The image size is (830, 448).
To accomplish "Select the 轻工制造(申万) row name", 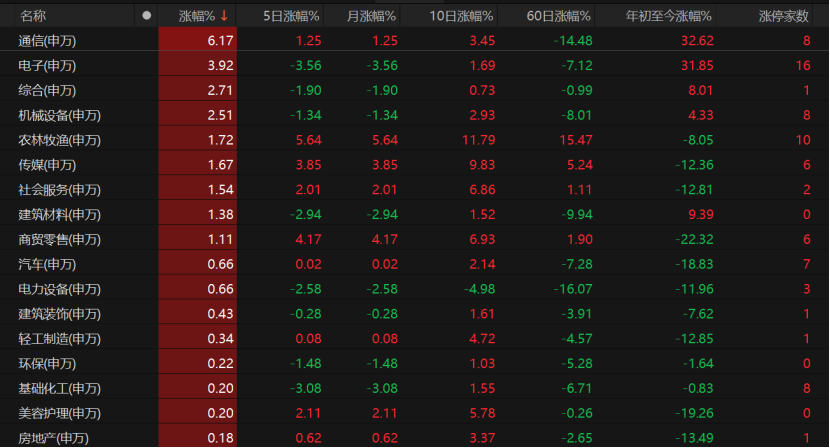I will pyautogui.click(x=59, y=339).
